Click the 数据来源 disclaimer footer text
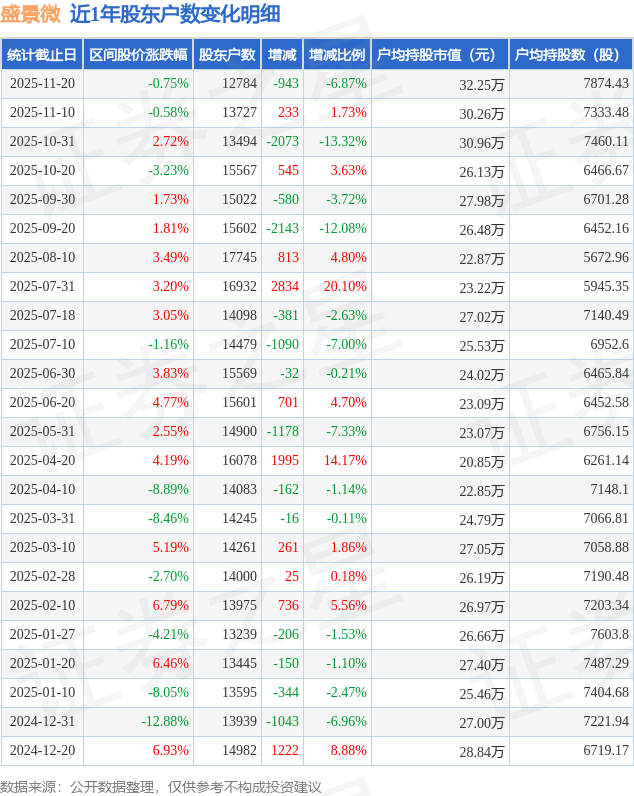Viewport: 634px width, 796px height. click(161, 786)
